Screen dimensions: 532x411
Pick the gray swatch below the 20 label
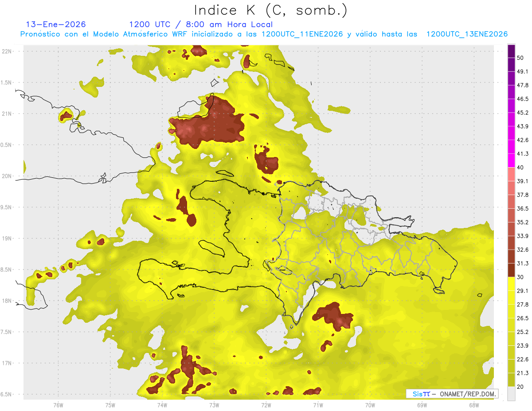tap(511, 394)
